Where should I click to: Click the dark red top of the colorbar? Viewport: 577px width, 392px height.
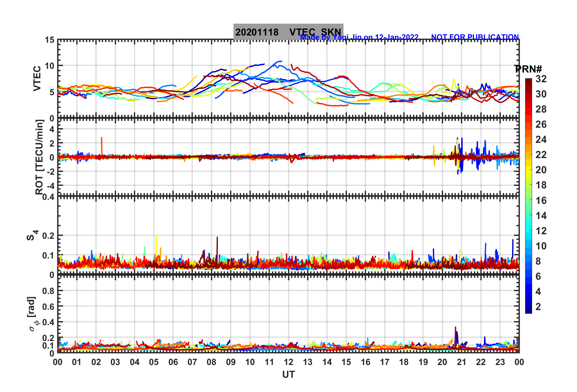click(528, 81)
